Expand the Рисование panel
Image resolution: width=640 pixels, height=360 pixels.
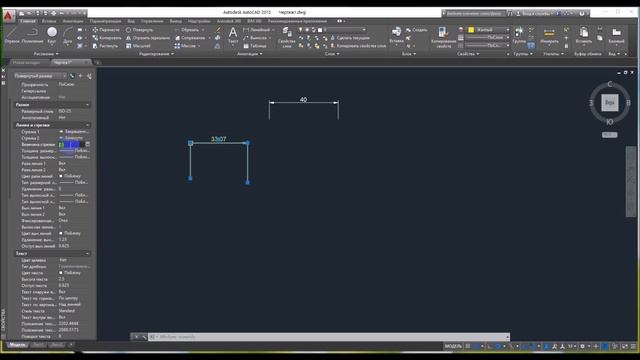[46, 54]
